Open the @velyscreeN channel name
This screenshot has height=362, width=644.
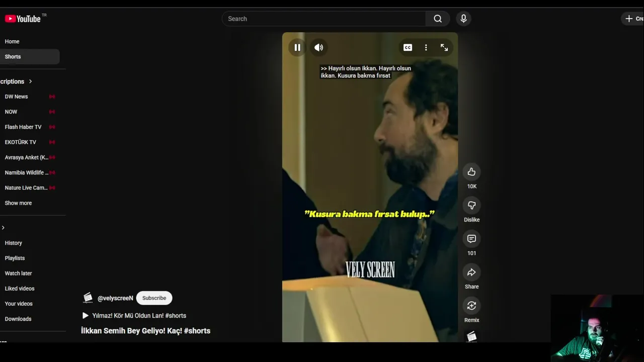pos(115,298)
